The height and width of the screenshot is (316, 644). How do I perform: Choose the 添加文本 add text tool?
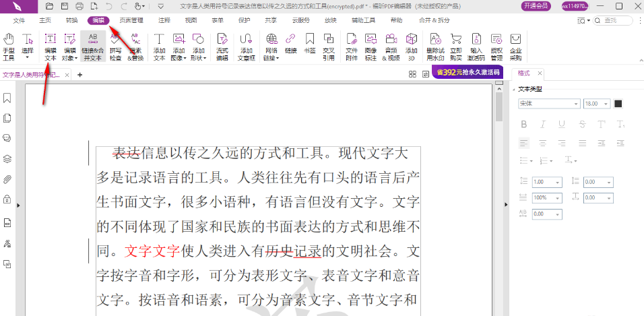(x=159, y=47)
